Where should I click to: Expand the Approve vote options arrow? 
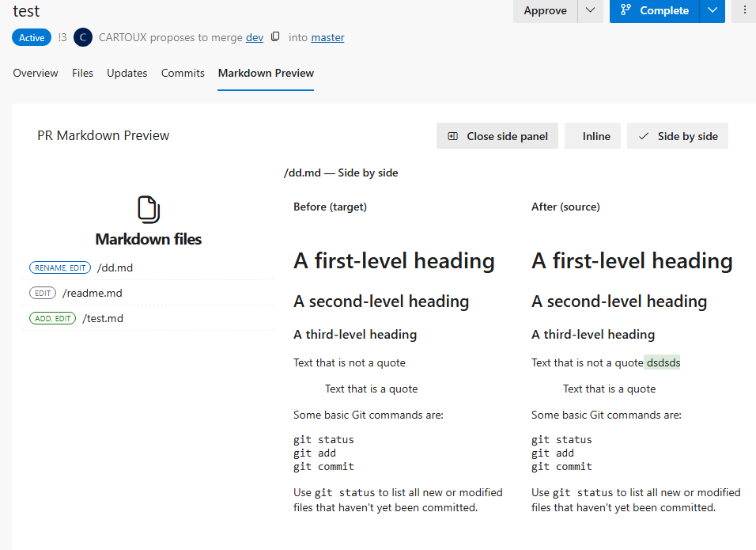(590, 10)
